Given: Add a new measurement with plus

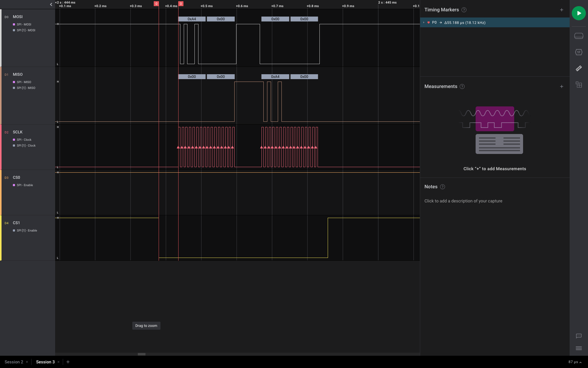Looking at the screenshot, I should click(x=561, y=86).
